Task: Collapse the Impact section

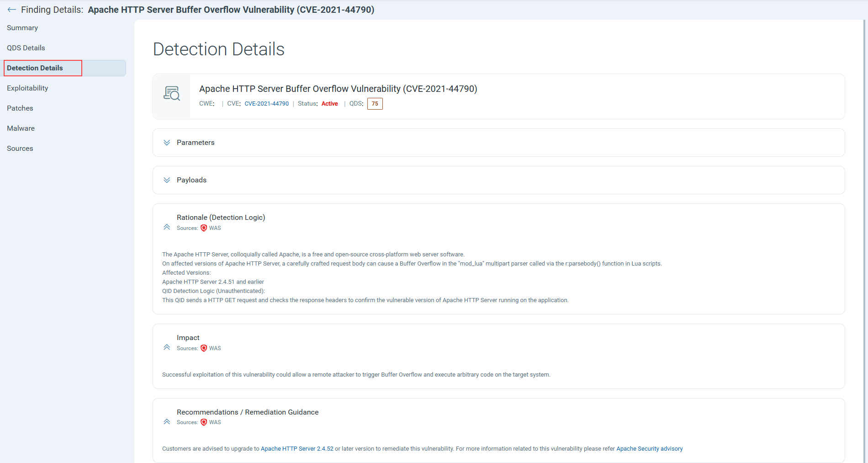Action: pyautogui.click(x=167, y=347)
